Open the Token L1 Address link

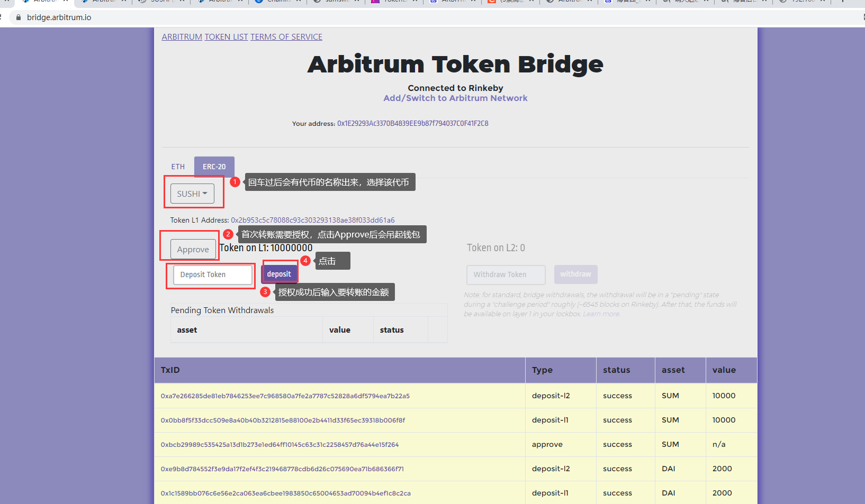(313, 220)
